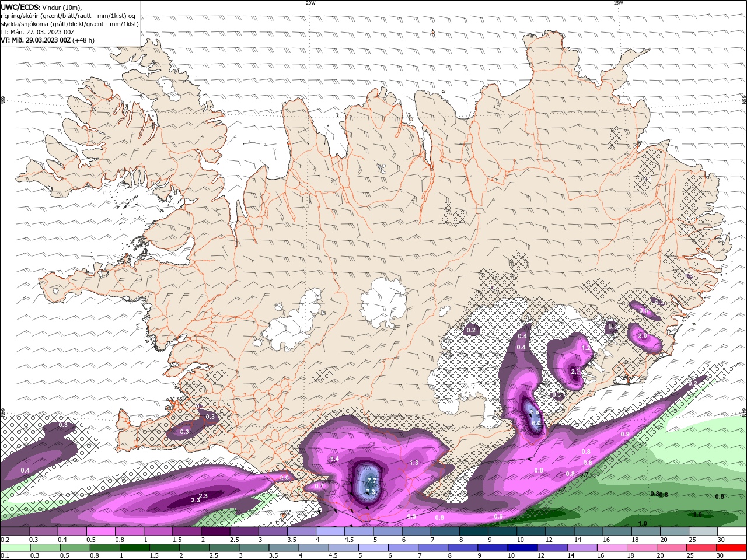Click the dark teal snow swatch between 8 and 9
This screenshot has height=560, width=747.
coord(473,531)
